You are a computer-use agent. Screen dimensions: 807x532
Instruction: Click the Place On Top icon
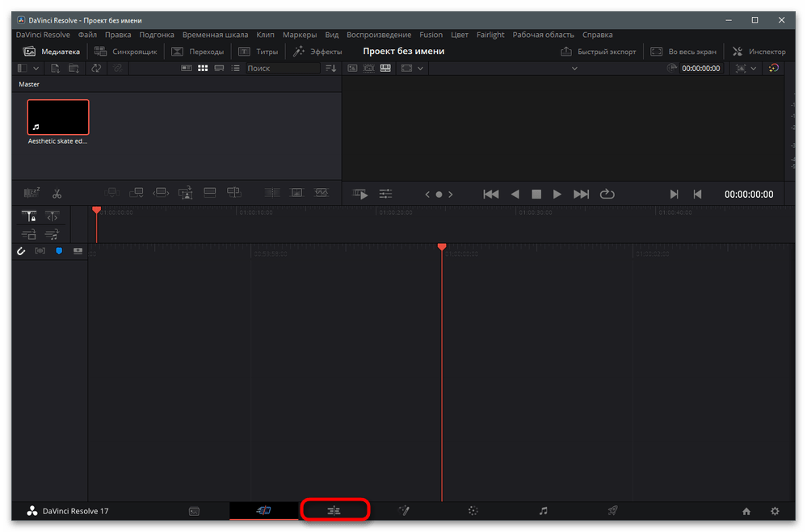point(209,193)
